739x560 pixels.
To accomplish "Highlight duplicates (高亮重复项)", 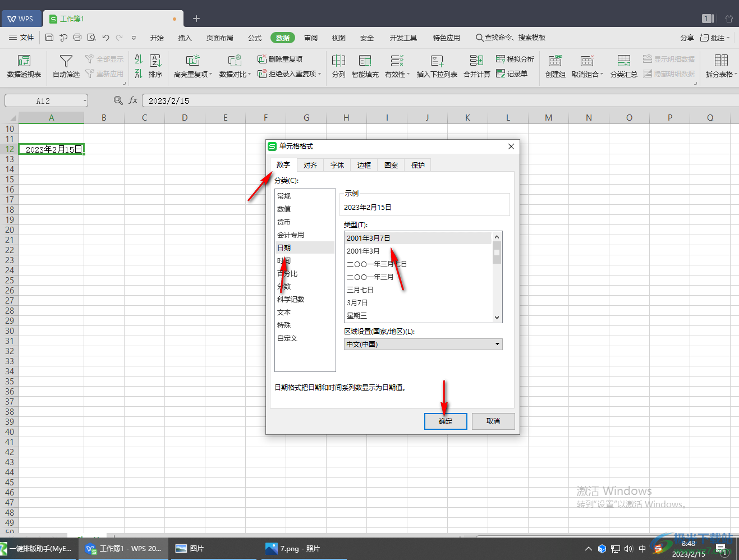I will click(193, 66).
